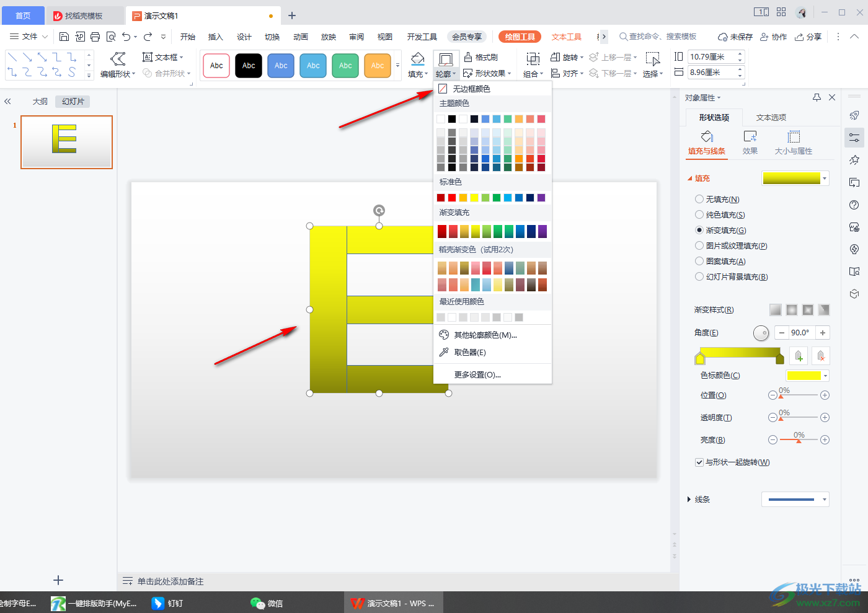The height and width of the screenshot is (613, 868).
Task: Open the File (文件) menu
Action: click(29, 37)
